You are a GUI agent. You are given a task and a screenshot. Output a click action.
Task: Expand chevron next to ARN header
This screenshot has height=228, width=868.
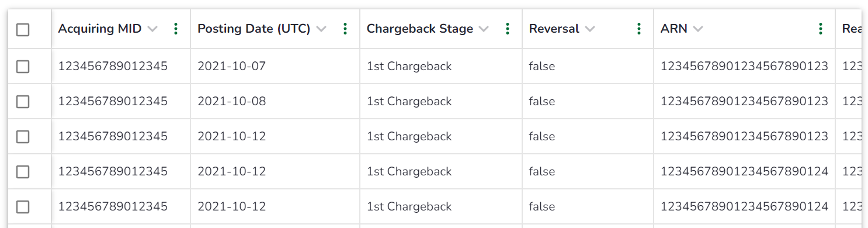click(x=698, y=29)
